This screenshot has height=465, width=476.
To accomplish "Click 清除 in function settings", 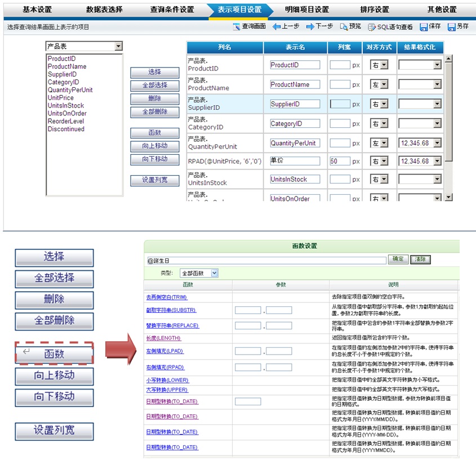I will point(420,260).
